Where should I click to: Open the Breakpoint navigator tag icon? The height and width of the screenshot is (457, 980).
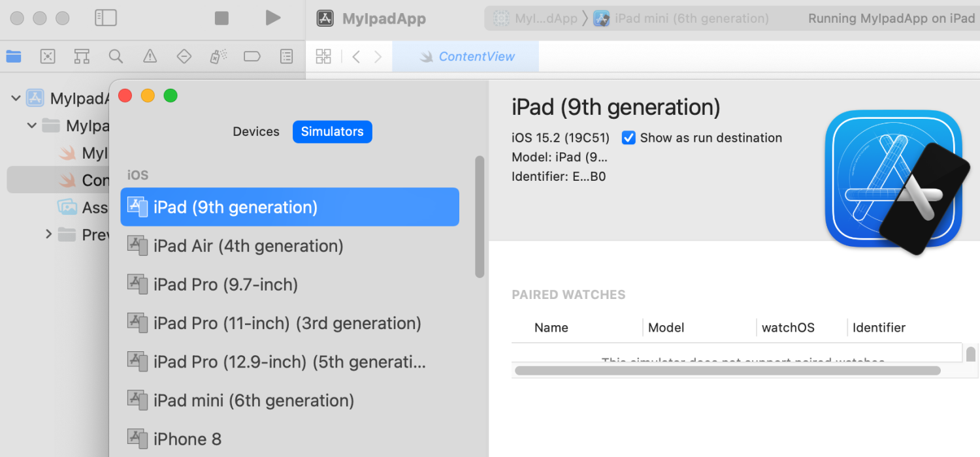tap(252, 56)
